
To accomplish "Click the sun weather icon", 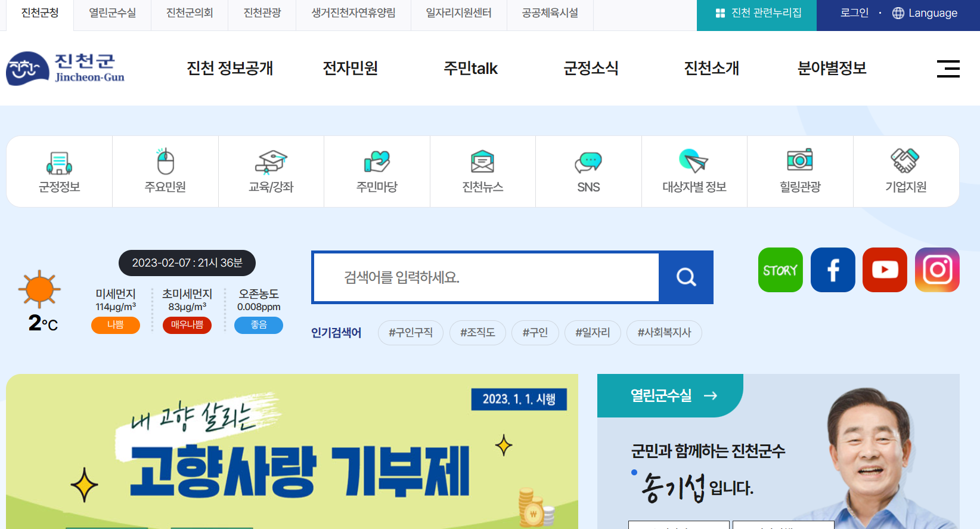I will pos(39,289).
